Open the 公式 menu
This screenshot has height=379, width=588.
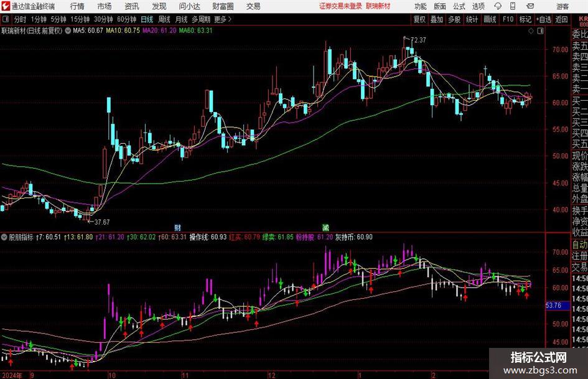pos(459,6)
